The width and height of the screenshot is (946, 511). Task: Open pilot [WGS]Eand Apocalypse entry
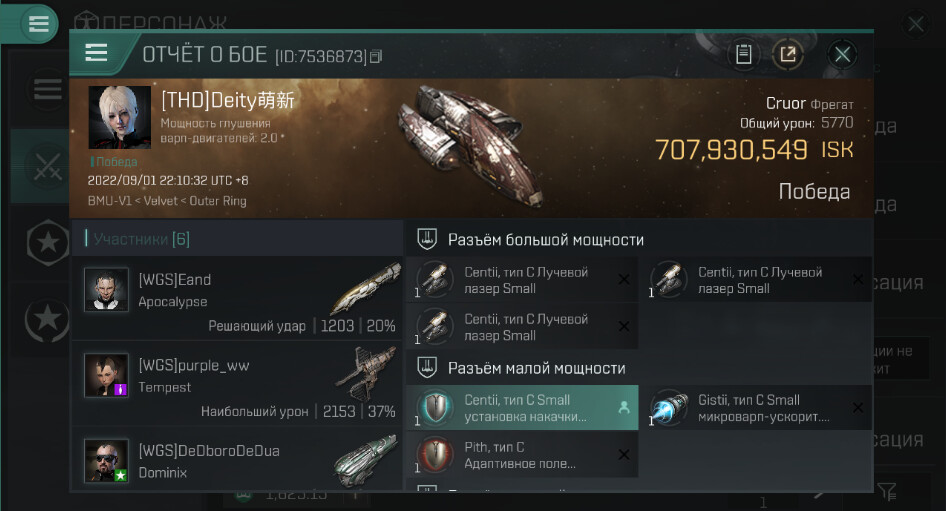coord(236,299)
